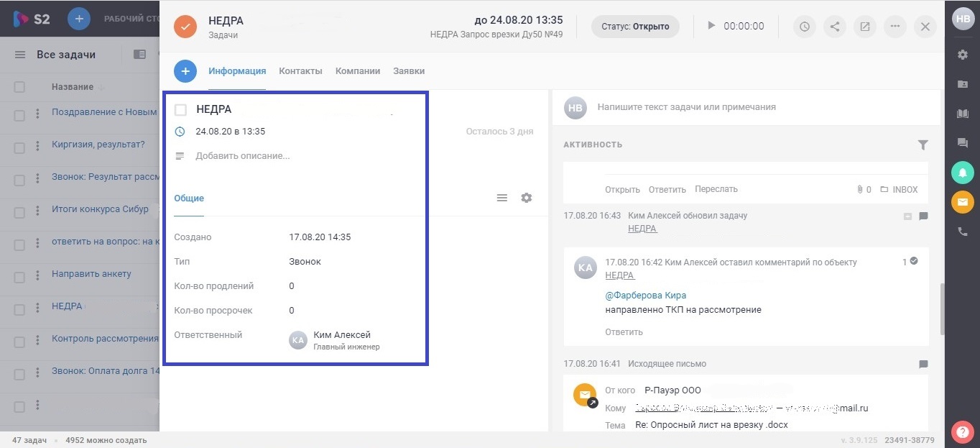
Task: Open the three-dots more options menu
Action: [x=895, y=27]
